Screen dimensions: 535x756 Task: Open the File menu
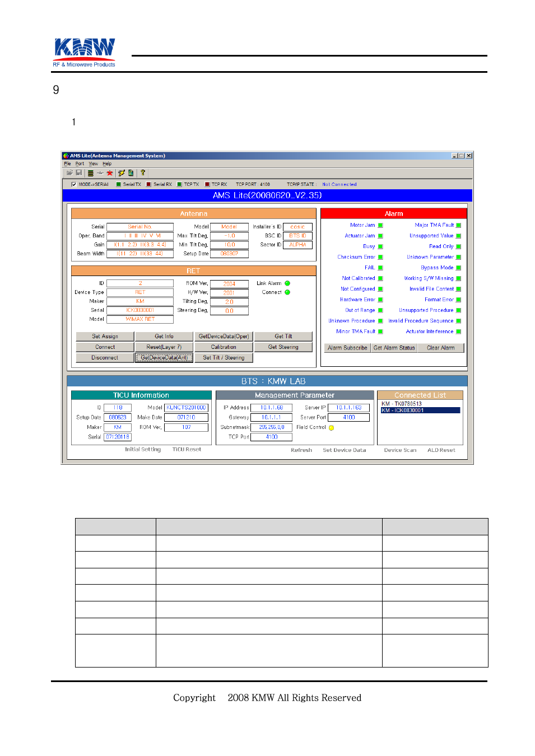click(x=67, y=164)
